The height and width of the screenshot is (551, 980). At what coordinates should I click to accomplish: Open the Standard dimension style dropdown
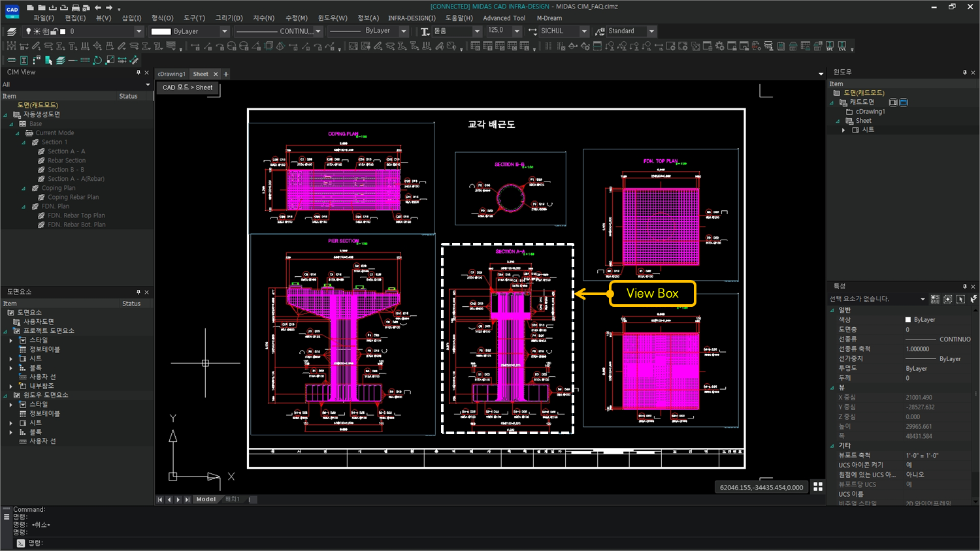[651, 31]
